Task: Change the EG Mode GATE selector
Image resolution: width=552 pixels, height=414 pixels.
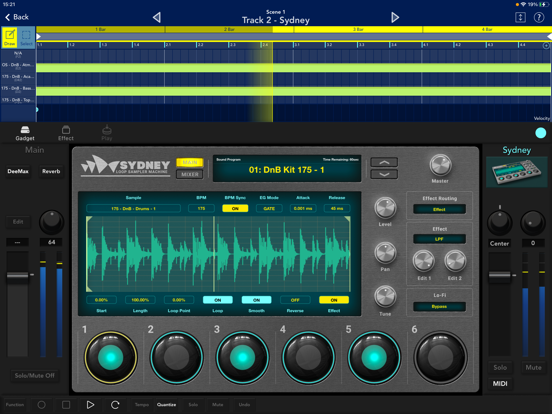Action: [x=269, y=208]
